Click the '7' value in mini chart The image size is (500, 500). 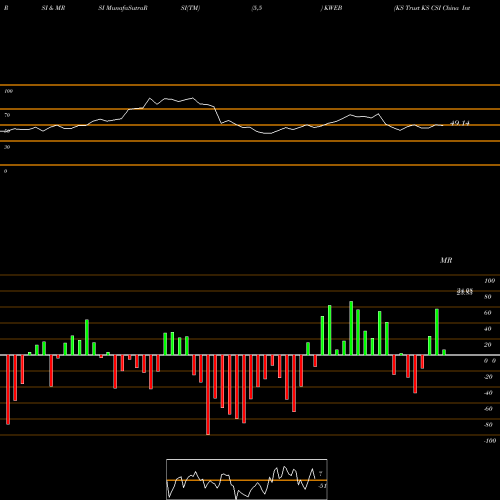pos(321,474)
